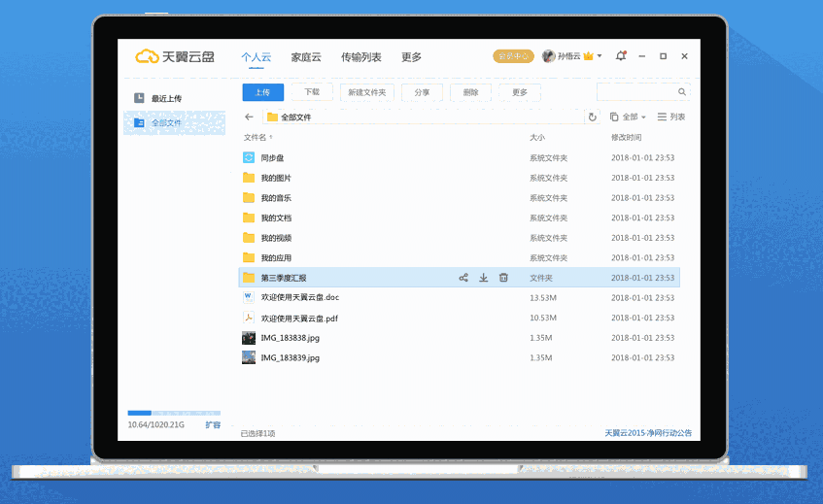Image resolution: width=823 pixels, height=504 pixels.
Task: Click the 删除 toolbar button
Action: (471, 92)
